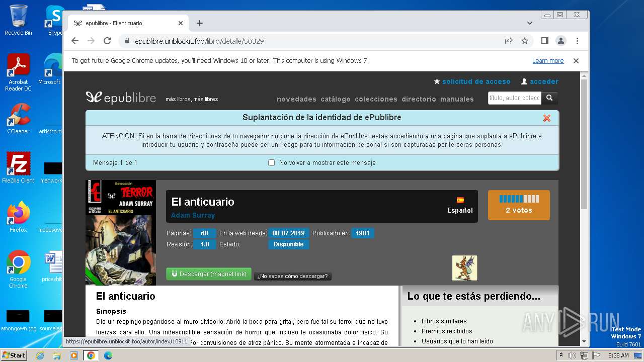Image resolution: width=644 pixels, height=362 pixels.
Task: Open Chrome three-dot menu
Action: point(577,41)
